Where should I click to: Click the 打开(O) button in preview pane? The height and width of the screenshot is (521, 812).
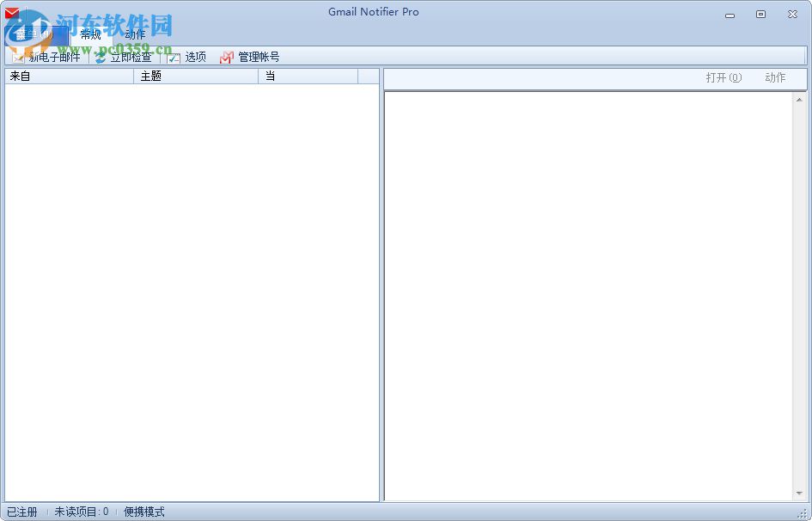(x=723, y=77)
